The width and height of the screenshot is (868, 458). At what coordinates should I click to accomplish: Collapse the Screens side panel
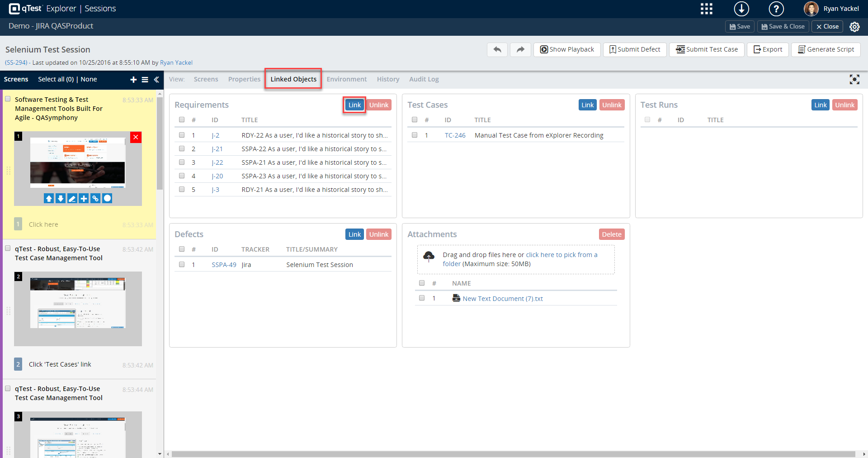(x=156, y=80)
